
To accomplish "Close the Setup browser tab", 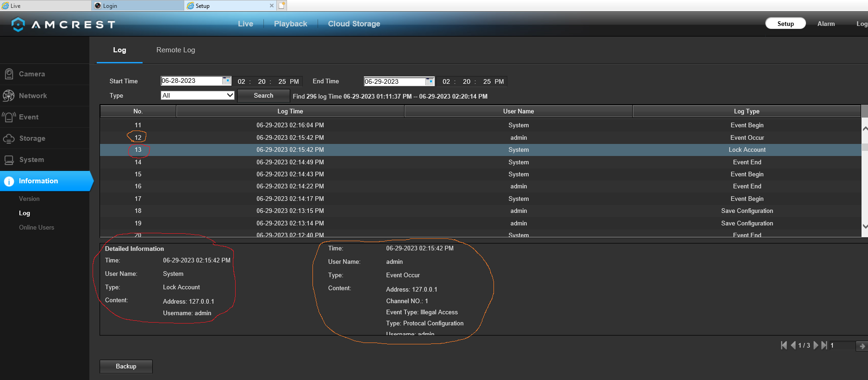I will (272, 6).
